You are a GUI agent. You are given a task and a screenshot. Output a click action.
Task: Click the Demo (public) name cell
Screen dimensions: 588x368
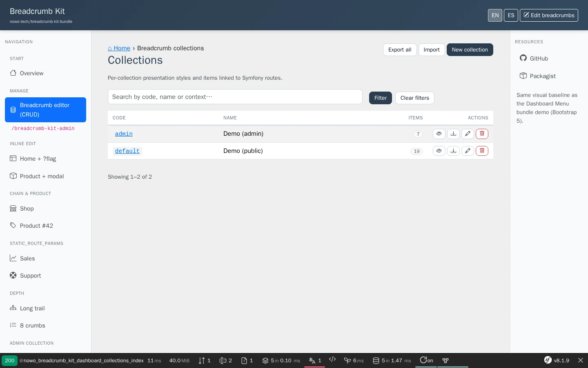243,151
